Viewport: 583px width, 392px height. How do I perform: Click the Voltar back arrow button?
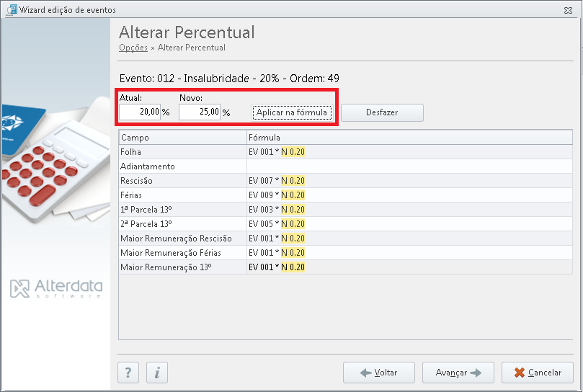tap(379, 373)
